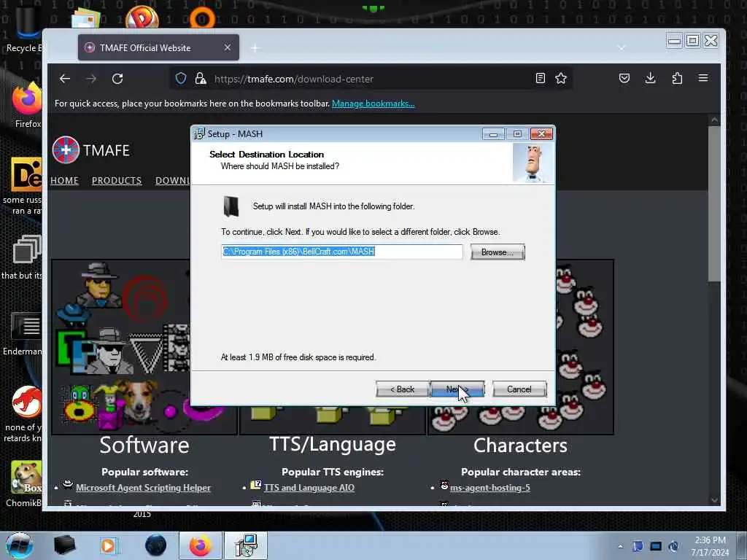The image size is (747, 560).
Task: Bookmark this page with the star
Action: (x=561, y=79)
